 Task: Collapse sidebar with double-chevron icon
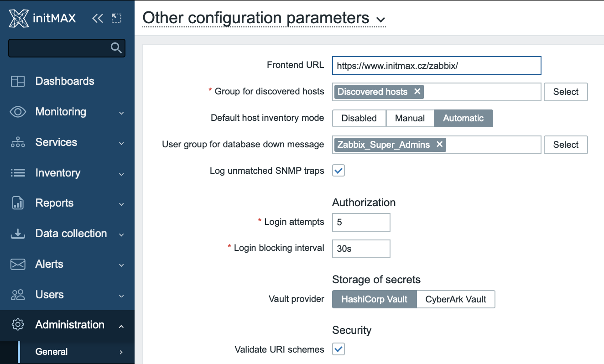tap(97, 18)
